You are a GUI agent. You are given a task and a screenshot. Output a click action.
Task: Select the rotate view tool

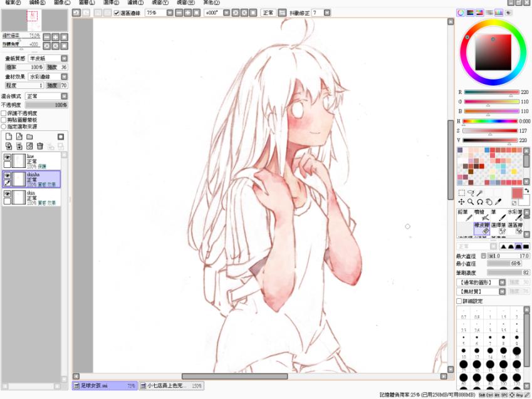click(480, 202)
